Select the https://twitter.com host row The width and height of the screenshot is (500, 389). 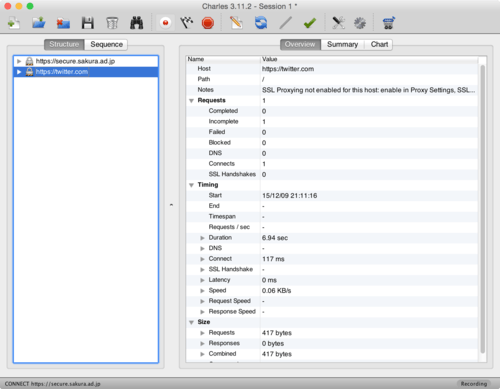pos(86,72)
